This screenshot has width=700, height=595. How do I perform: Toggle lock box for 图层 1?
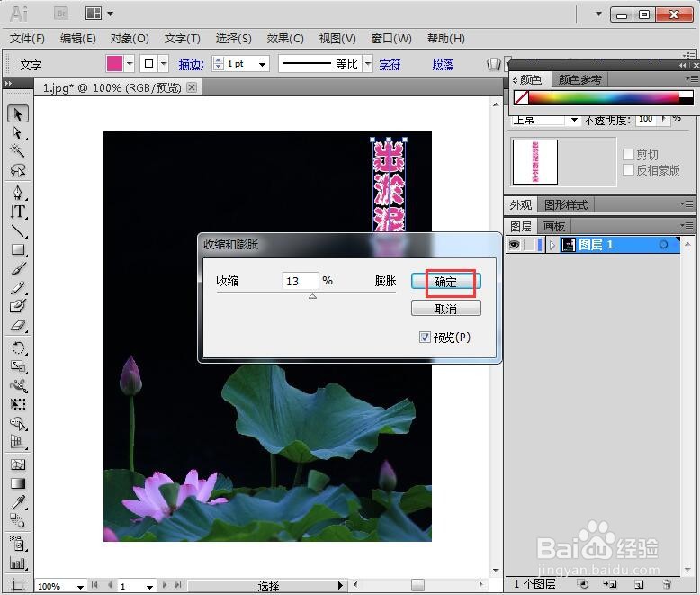[529, 244]
